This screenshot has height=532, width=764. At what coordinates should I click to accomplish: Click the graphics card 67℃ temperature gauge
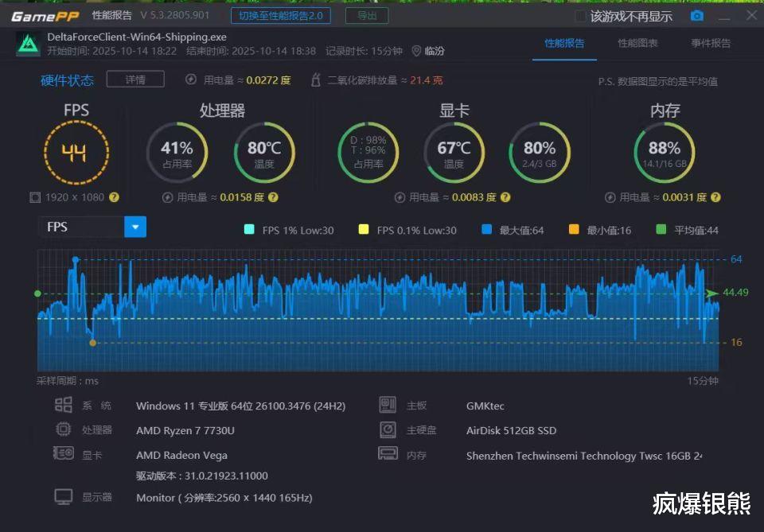454,153
